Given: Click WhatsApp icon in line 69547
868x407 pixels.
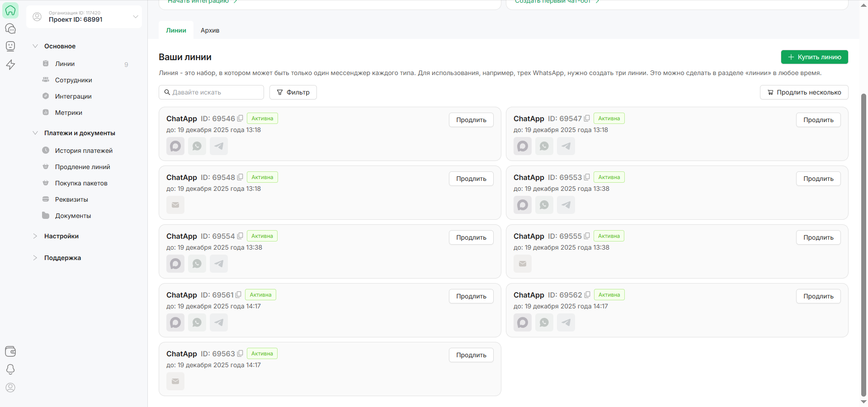Looking at the screenshot, I should 544,146.
